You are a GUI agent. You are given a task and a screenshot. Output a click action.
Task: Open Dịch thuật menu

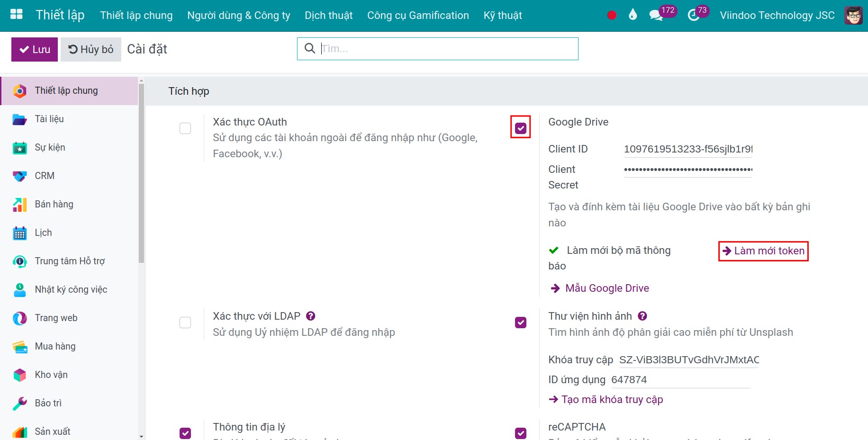329,15
